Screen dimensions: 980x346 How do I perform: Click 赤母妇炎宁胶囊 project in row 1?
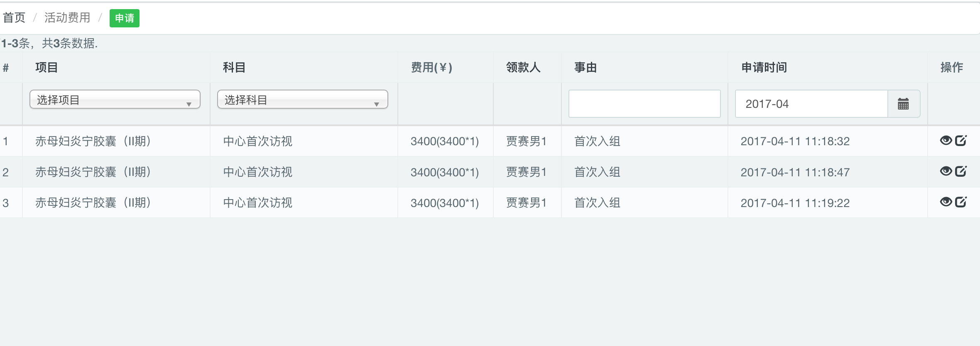[93, 141]
